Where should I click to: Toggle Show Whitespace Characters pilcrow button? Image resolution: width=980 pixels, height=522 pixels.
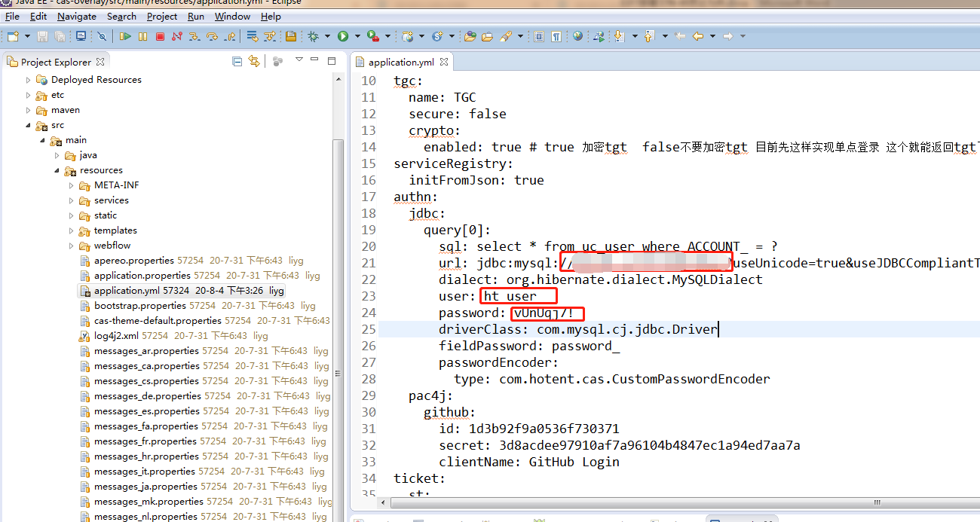(556, 36)
